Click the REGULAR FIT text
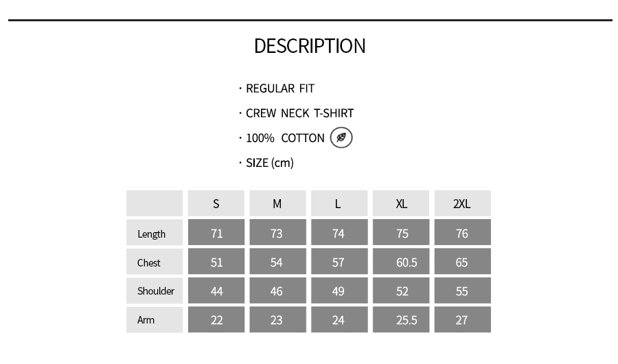The image size is (618, 364). pyautogui.click(x=280, y=89)
